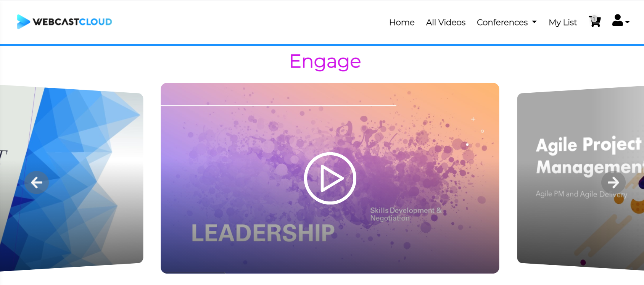Go to the Home page

tap(402, 23)
